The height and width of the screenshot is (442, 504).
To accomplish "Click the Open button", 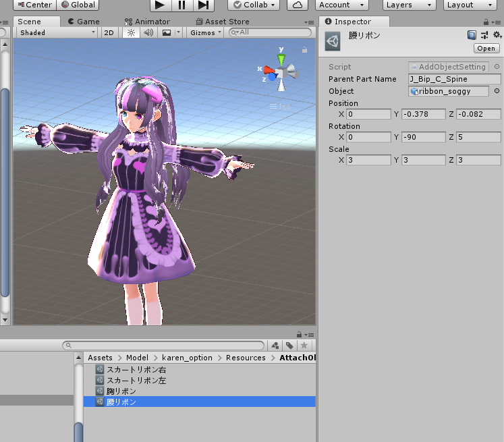I will click(486, 48).
